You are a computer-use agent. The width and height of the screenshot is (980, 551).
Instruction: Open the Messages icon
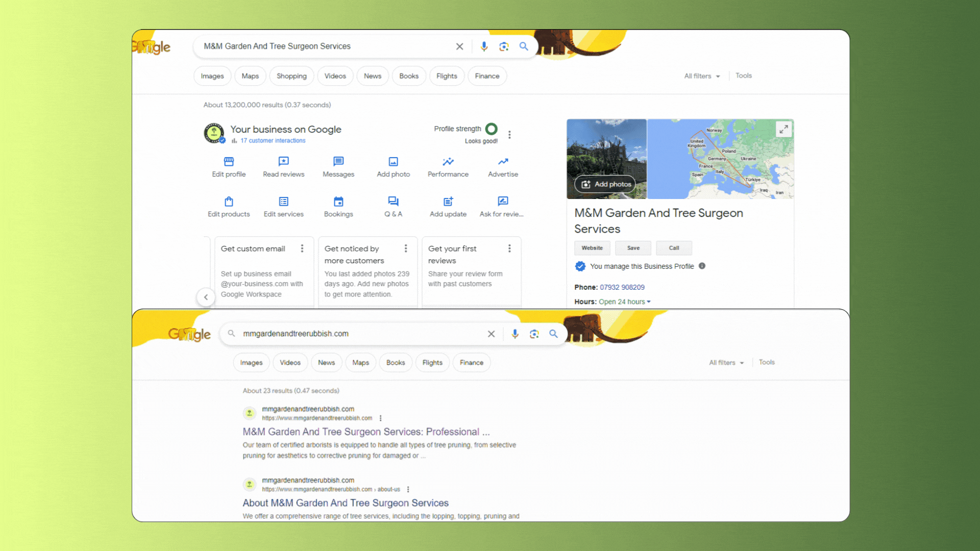coord(338,162)
